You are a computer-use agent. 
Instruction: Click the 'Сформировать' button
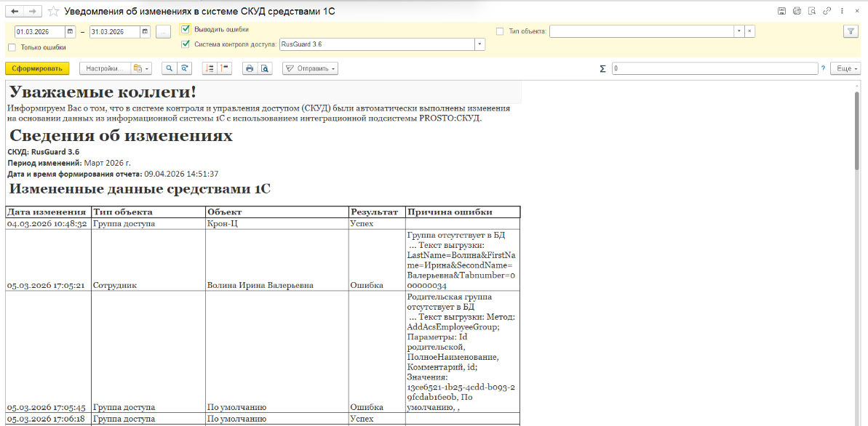(x=37, y=68)
